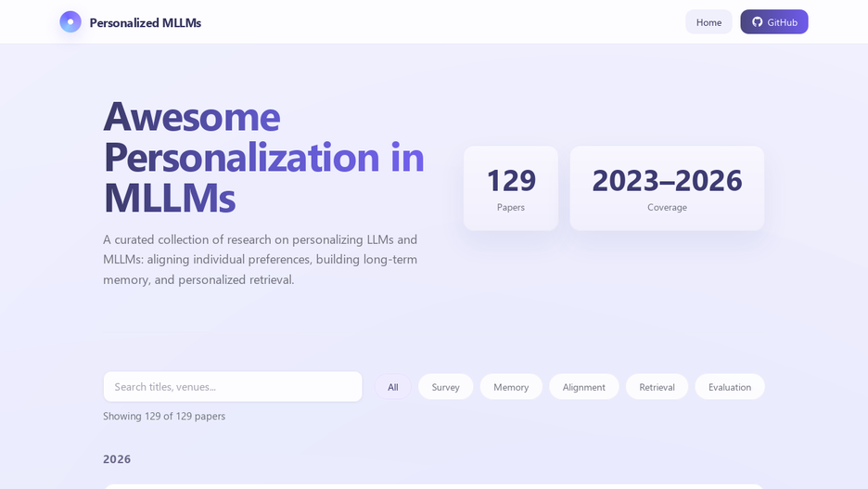Click the circular Personalized MLLMs logo icon

70,22
